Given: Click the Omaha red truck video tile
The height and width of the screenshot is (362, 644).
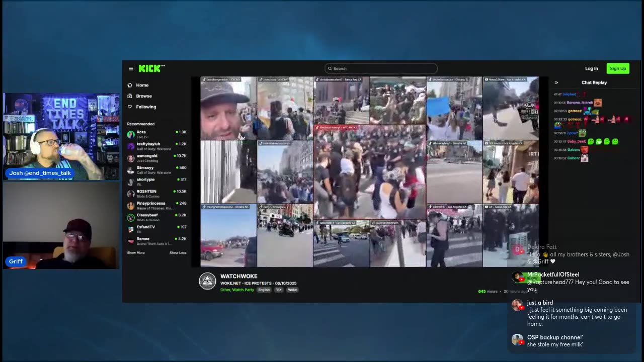Looking at the screenshot, I should (x=228, y=235).
